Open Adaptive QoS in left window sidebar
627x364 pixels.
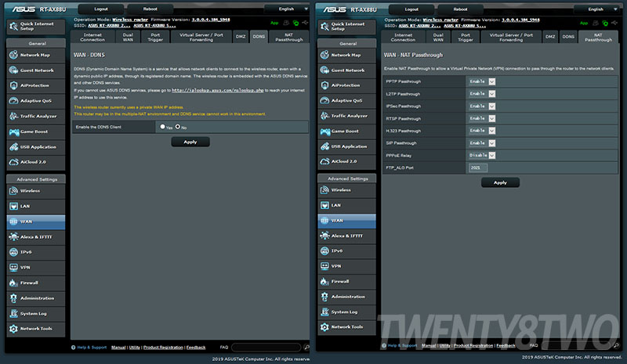coord(36,101)
